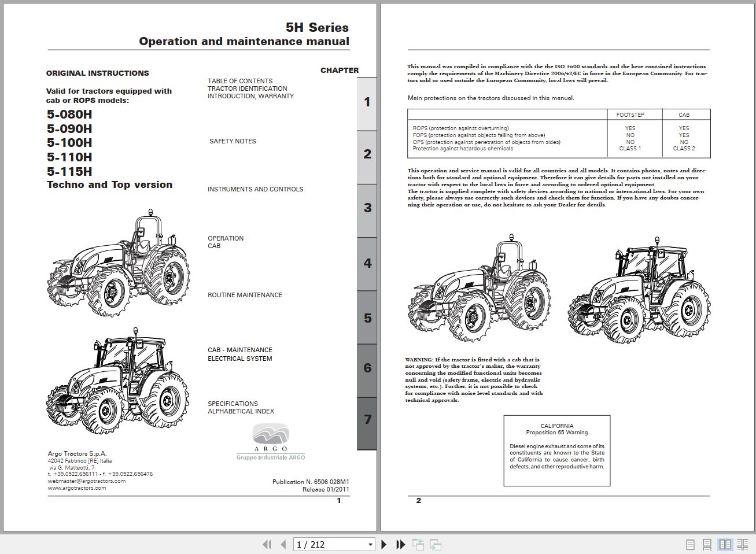Viewport: 756px width, 554px height.
Task: Select chapter 1 tab on the page margin
Action: click(x=366, y=102)
